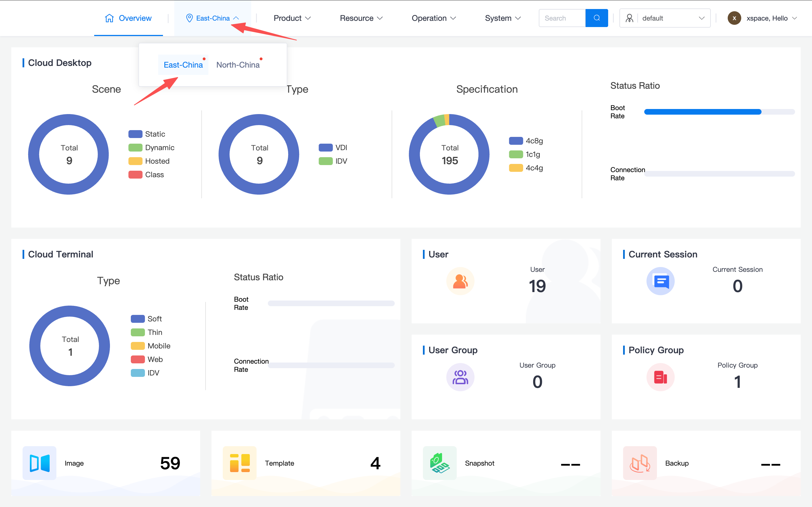Viewport: 812px width, 507px height.
Task: Expand the default tenant dropdown
Action: pos(664,18)
